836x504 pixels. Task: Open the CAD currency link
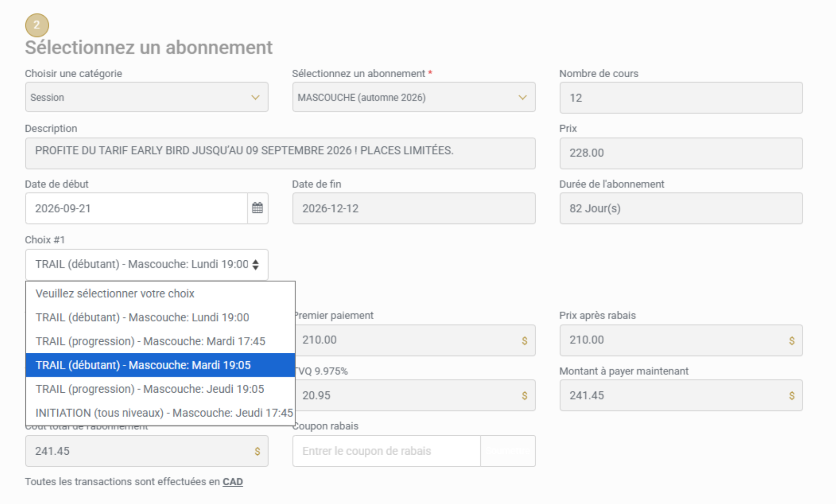[x=233, y=482]
